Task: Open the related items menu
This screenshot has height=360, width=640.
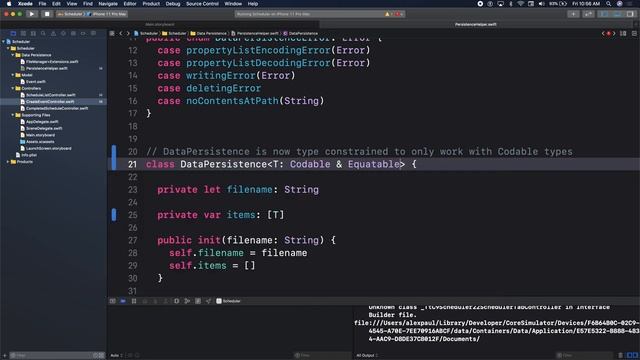Action: pyautogui.click(x=112, y=33)
